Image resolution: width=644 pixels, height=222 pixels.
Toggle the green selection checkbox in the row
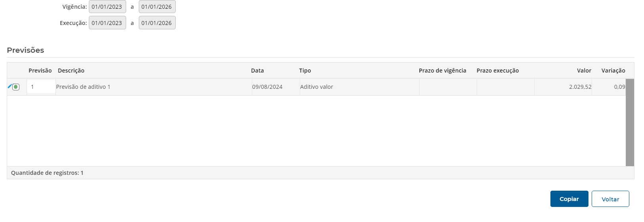pos(16,87)
